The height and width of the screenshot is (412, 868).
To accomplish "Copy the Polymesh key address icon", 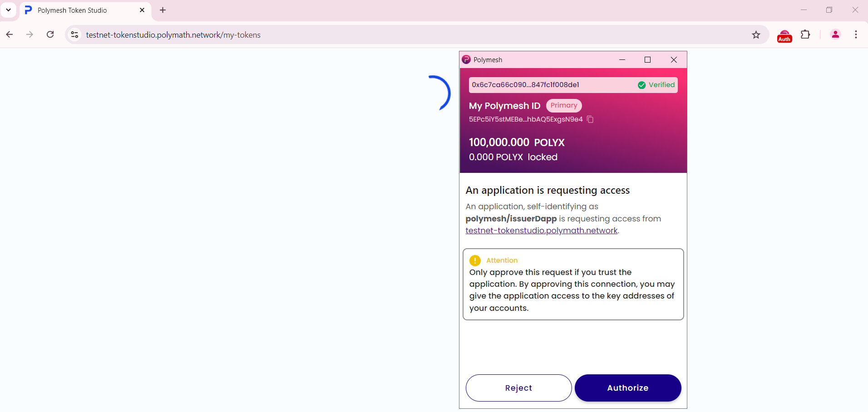I will [x=590, y=119].
